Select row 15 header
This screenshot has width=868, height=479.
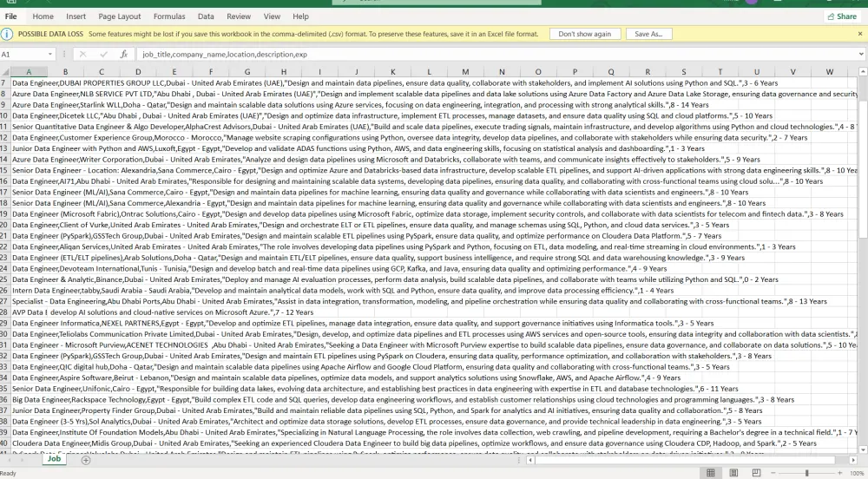5,170
